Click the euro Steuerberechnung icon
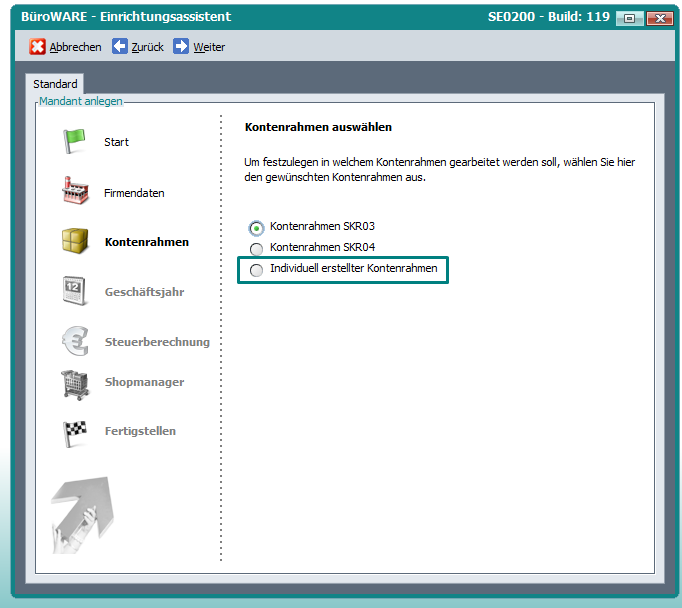Viewport: 682px width, 608px height. [75, 342]
